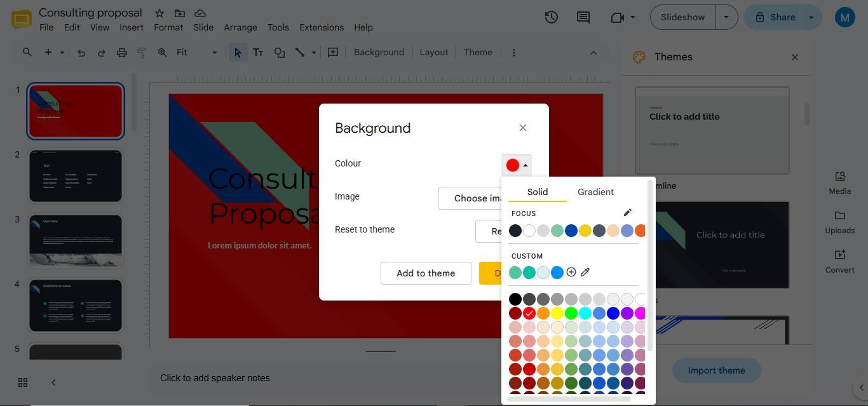
Task: Select slide 2 TOC thumbnail
Action: pos(76,176)
